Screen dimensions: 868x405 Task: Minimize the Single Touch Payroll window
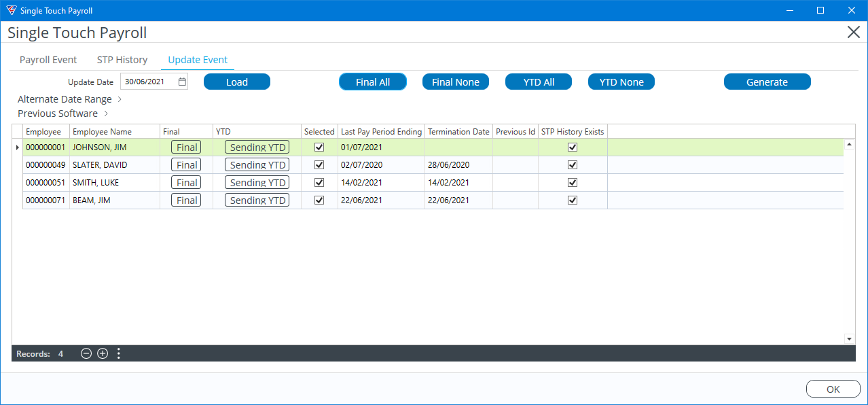point(790,10)
